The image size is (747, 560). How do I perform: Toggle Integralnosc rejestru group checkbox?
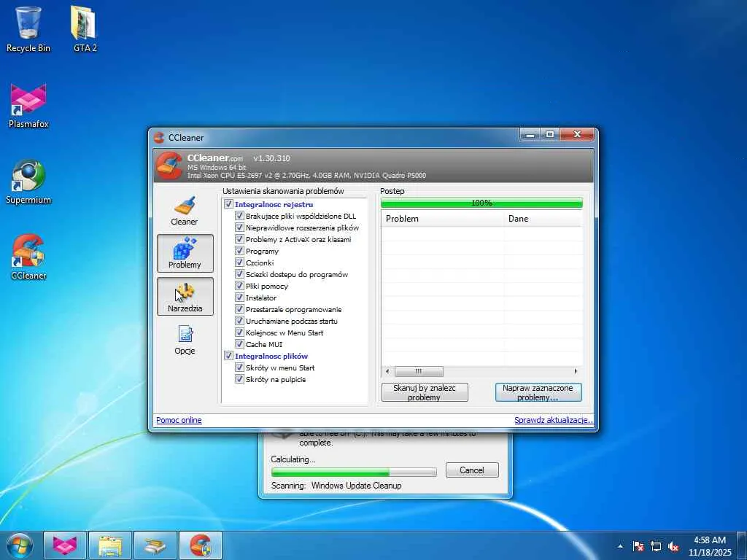[228, 204]
